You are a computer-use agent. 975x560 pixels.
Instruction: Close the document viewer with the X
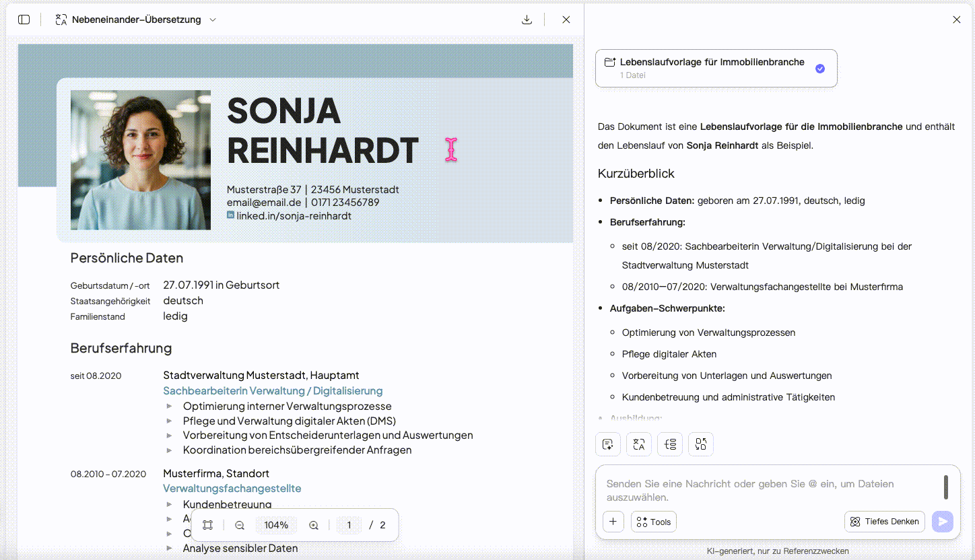click(x=566, y=20)
